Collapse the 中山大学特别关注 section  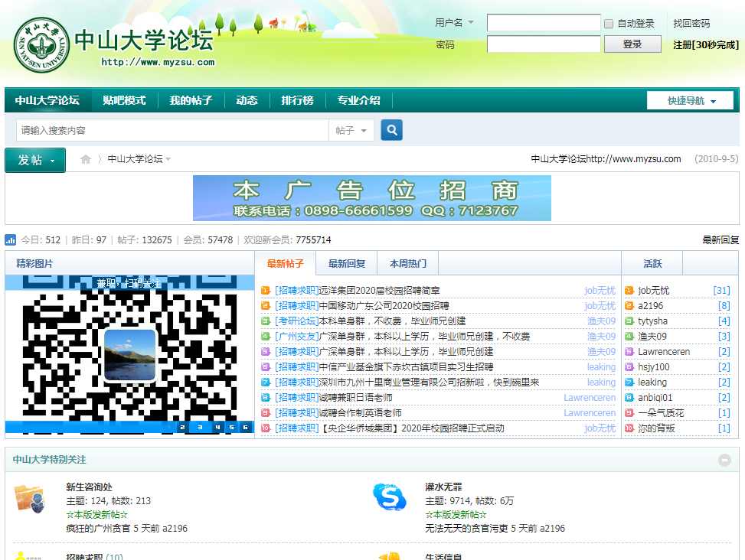(724, 460)
